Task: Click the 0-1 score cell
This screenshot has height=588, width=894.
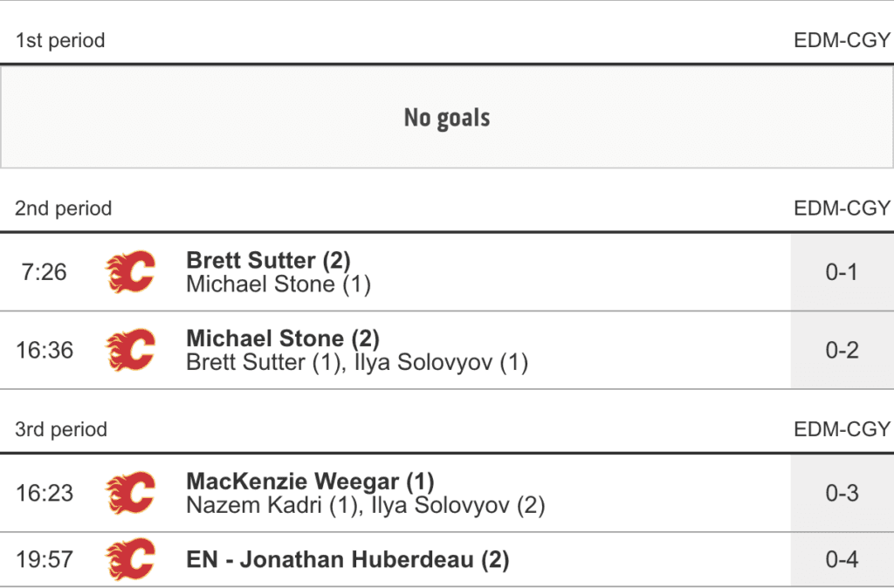Action: [x=842, y=272]
